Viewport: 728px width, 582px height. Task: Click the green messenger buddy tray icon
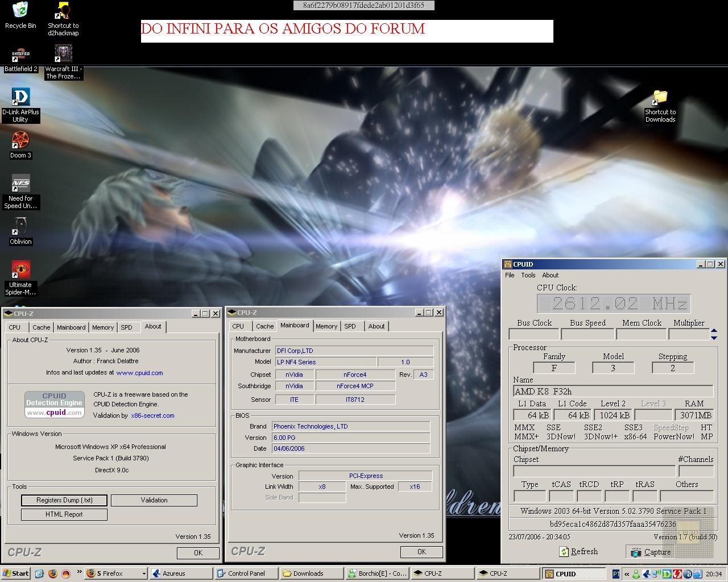point(636,574)
